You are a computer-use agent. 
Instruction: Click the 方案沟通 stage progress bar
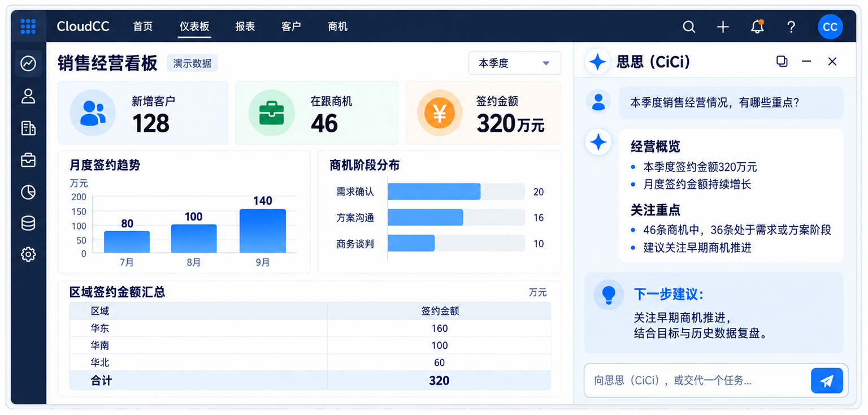tap(456, 218)
